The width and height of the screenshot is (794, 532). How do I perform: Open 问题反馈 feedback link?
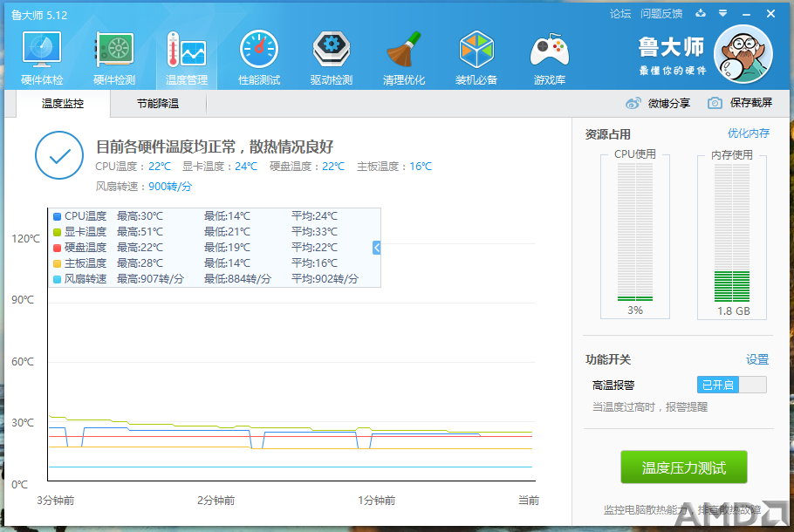[x=661, y=14]
